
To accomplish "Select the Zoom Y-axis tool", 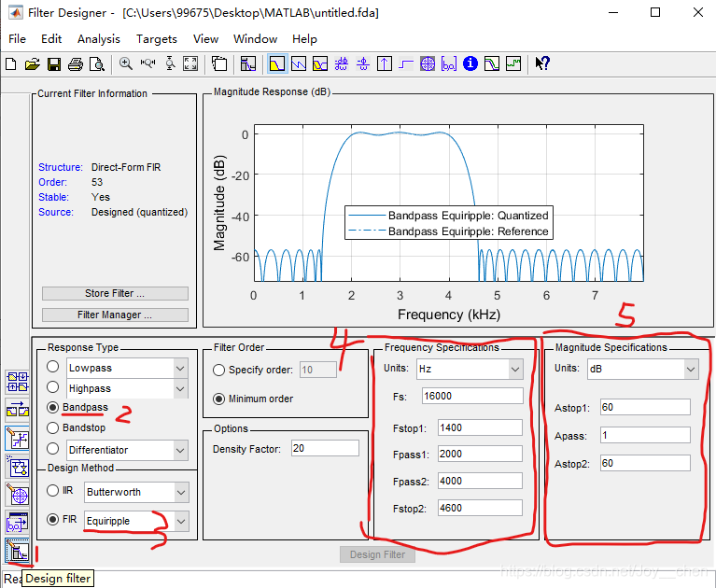I will click(170, 63).
